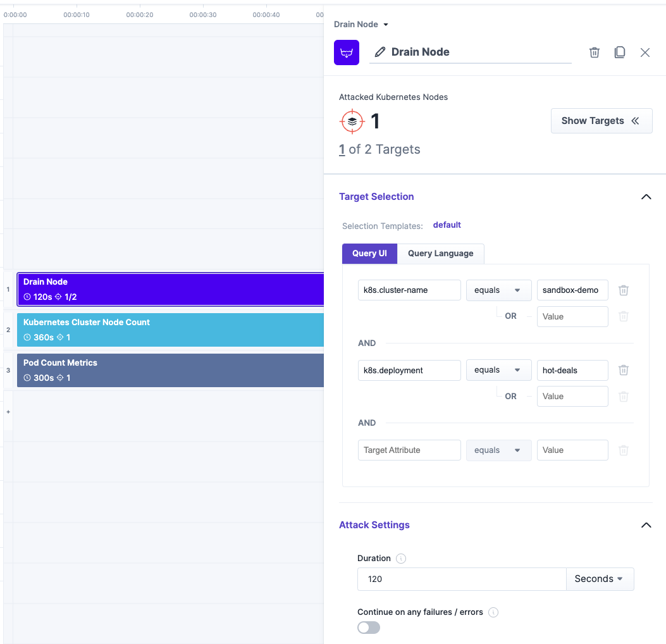The width and height of the screenshot is (666, 644).
Task: Click the k8s.cluster-name attribute field
Action: pyautogui.click(x=409, y=290)
